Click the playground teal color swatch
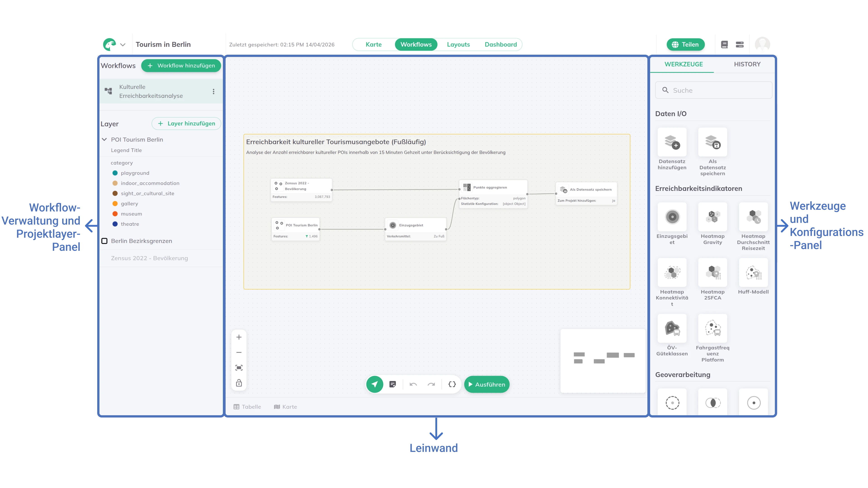This screenshot has width=868, height=488. tap(115, 173)
